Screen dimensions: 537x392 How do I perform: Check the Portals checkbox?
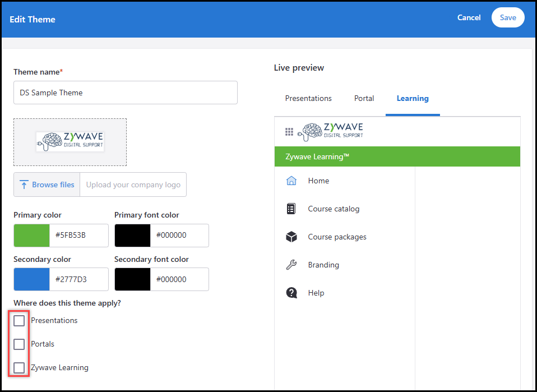click(x=19, y=344)
